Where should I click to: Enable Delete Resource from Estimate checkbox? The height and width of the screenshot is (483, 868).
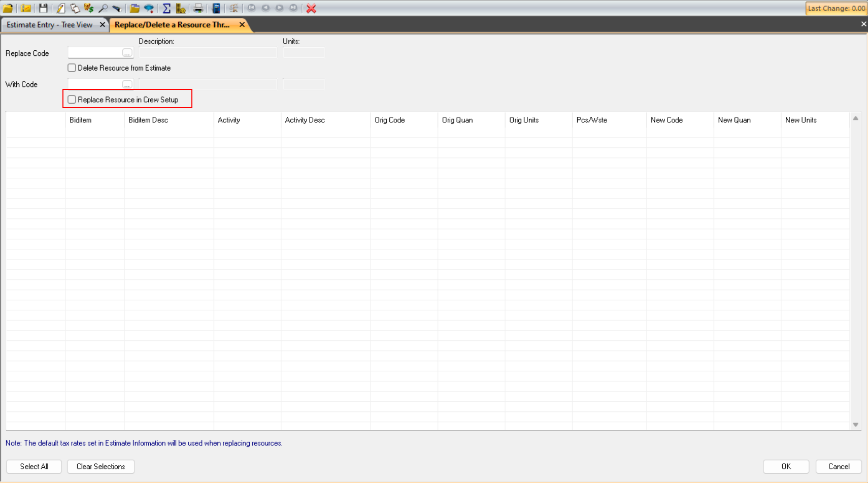tap(72, 68)
